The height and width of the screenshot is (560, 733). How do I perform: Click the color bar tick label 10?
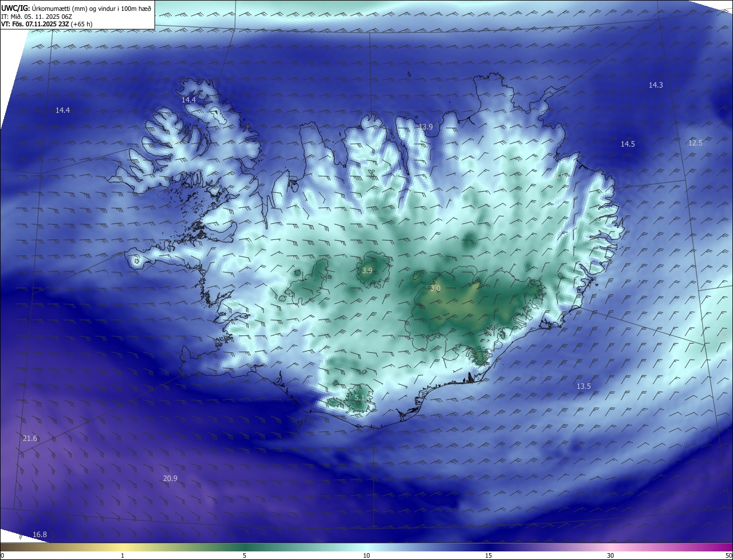tap(366, 555)
